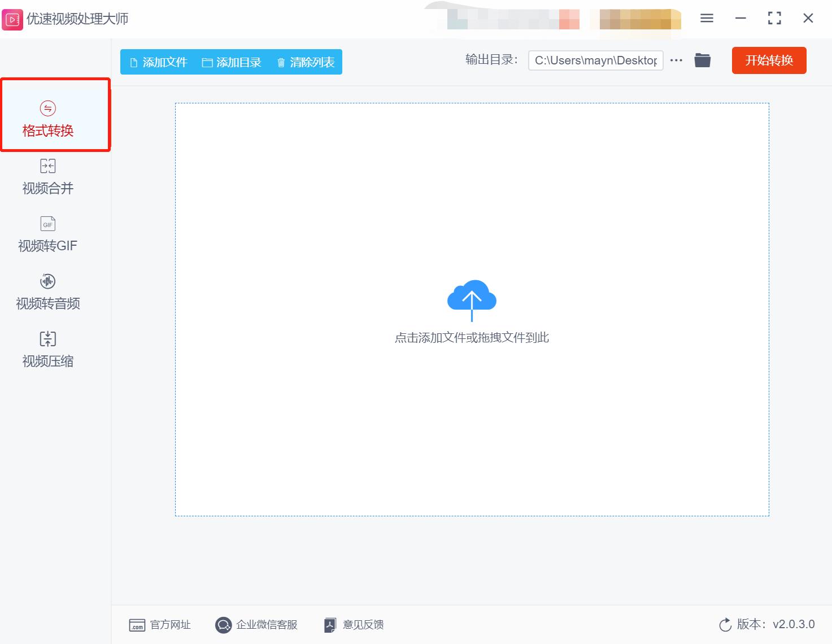Switch to the 视频转GIF tool
Image resolution: width=832 pixels, height=644 pixels.
click(47, 233)
